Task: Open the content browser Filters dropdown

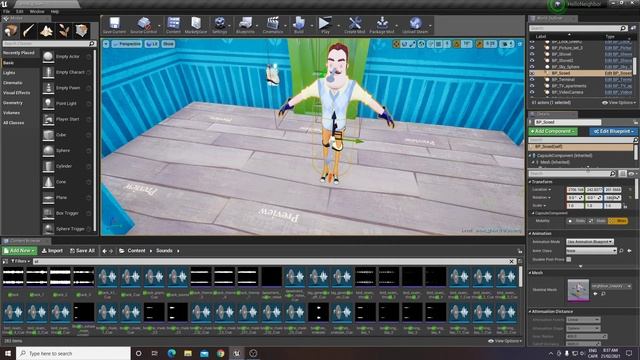Action: 20,261
